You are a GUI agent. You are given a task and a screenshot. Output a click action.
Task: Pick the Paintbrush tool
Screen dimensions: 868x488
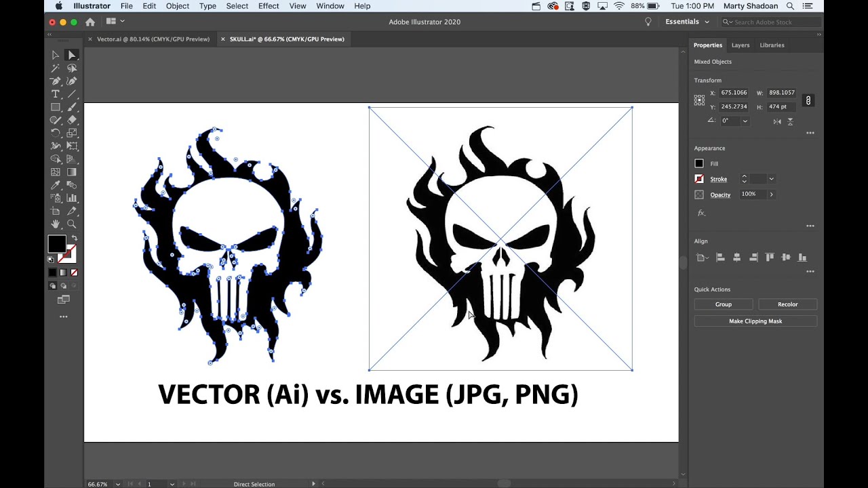(x=72, y=107)
